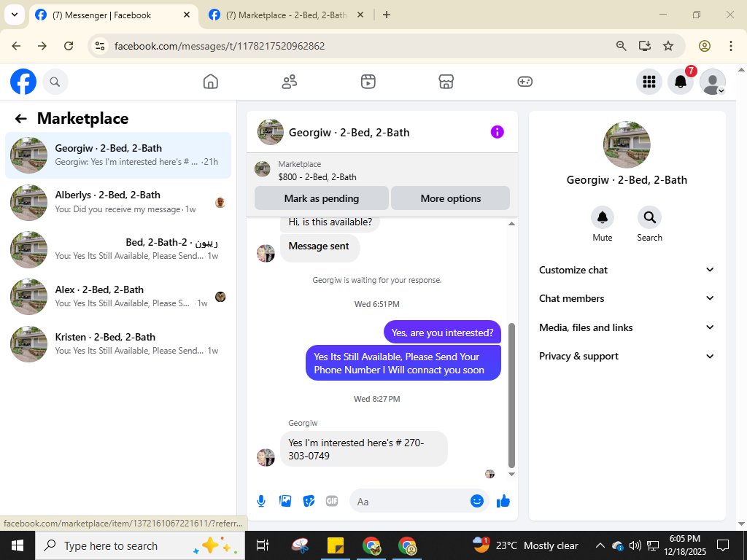
Task: Open the Facebook logo home link
Action: pyautogui.click(x=23, y=82)
